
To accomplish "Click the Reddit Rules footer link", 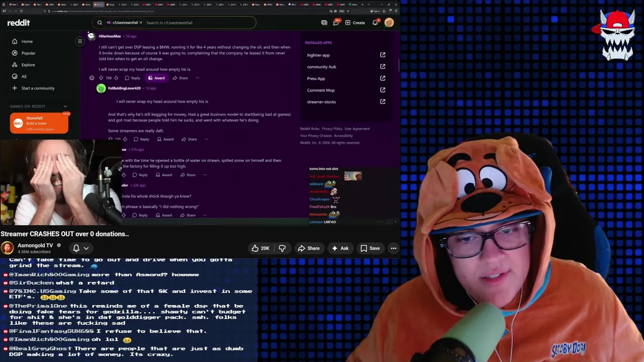I will pos(310,129).
